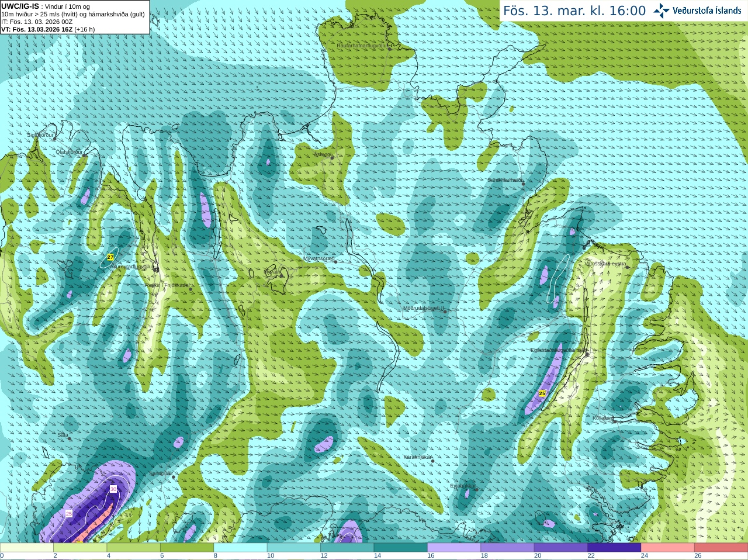The height and width of the screenshot is (560, 748).
Task: Click the Raufarhafnarflugvöllur label
Action: point(362,45)
